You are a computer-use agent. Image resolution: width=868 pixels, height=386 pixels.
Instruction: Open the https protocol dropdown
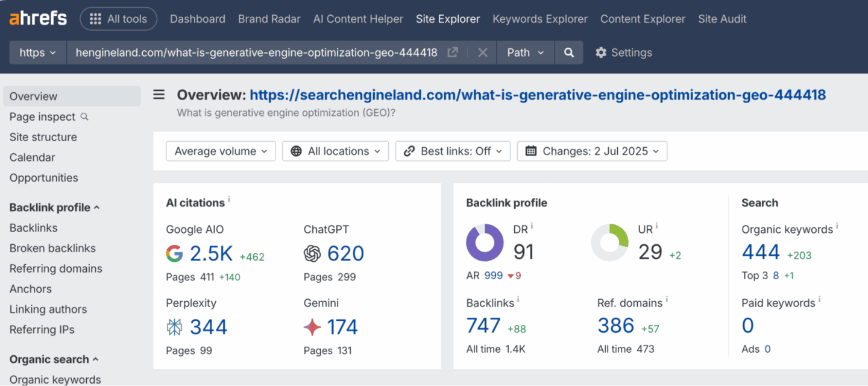point(37,52)
